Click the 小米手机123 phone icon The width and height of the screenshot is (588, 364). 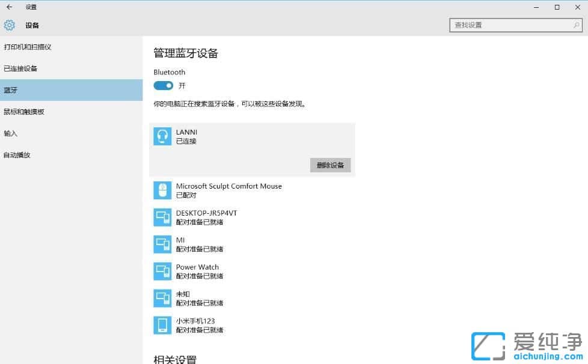(x=162, y=325)
